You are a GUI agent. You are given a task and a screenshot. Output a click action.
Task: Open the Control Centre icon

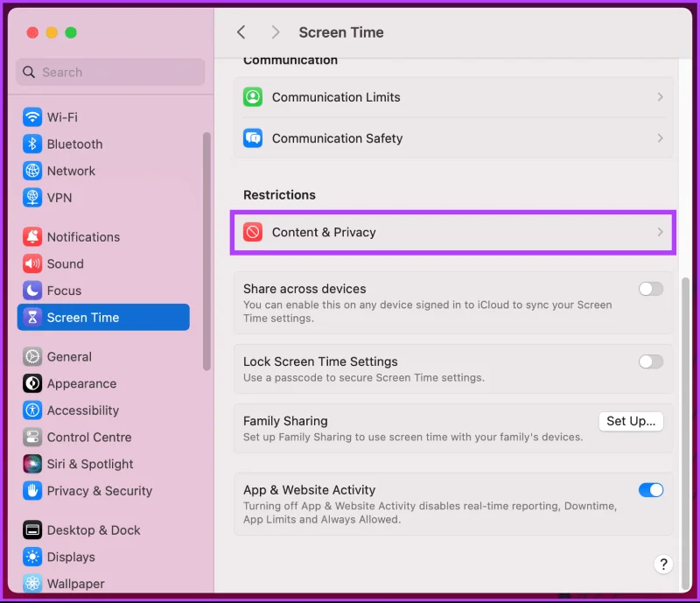(32, 437)
